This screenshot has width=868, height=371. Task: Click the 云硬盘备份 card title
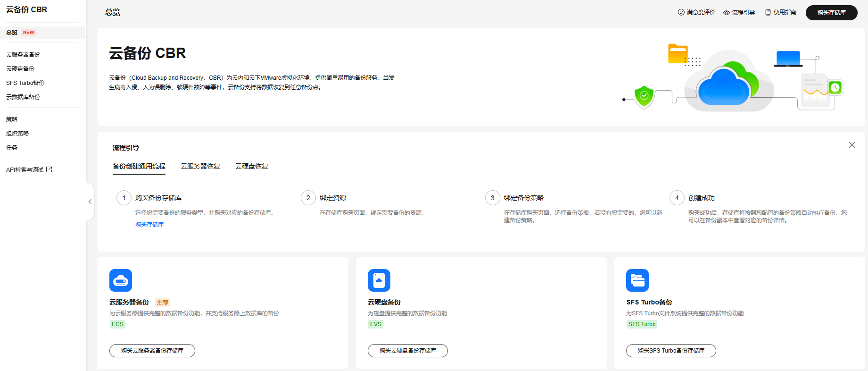pos(384,302)
